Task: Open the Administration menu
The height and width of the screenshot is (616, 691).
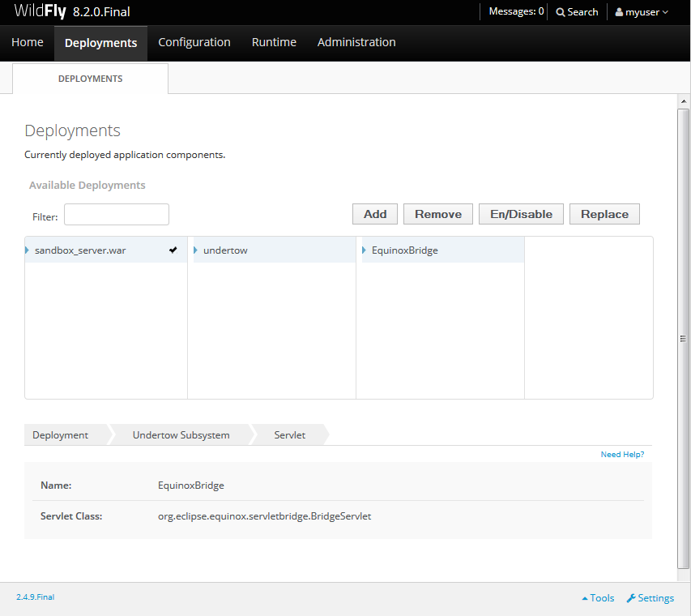Action: (356, 42)
